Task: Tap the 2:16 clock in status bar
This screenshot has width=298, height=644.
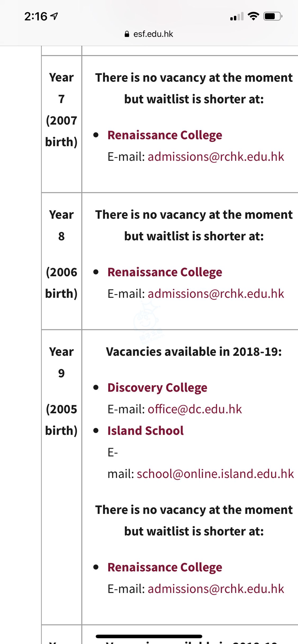Action: coord(36,16)
